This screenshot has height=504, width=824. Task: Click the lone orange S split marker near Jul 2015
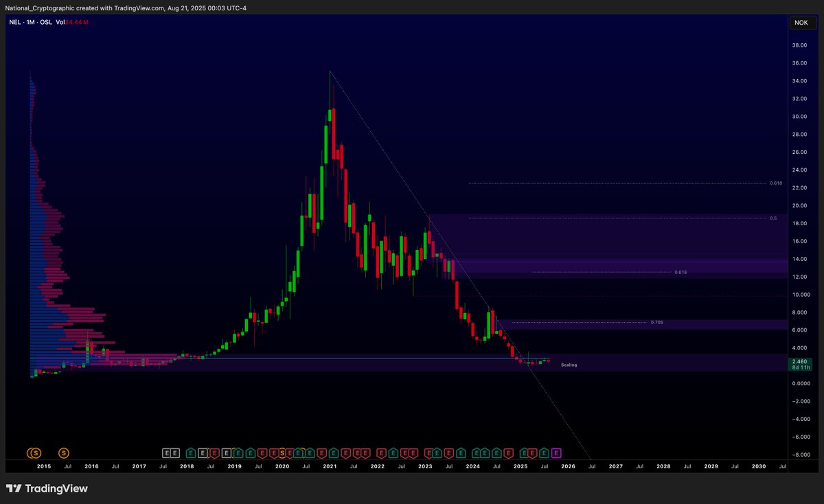[x=64, y=453]
